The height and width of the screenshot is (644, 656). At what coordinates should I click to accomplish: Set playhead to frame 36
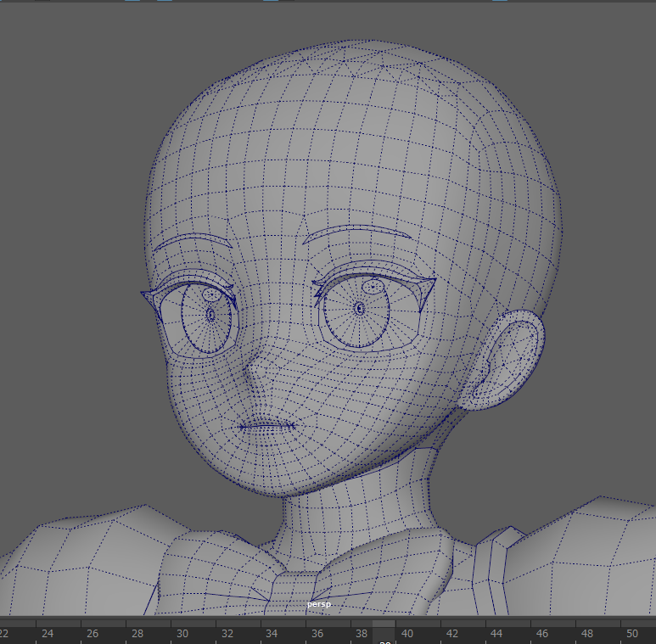(x=317, y=634)
